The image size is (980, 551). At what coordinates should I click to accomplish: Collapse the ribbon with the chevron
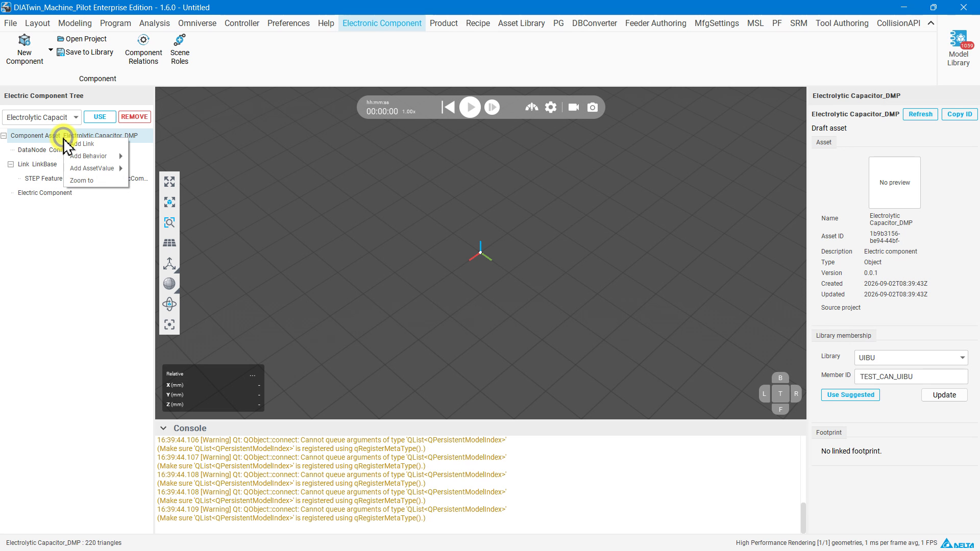(931, 23)
